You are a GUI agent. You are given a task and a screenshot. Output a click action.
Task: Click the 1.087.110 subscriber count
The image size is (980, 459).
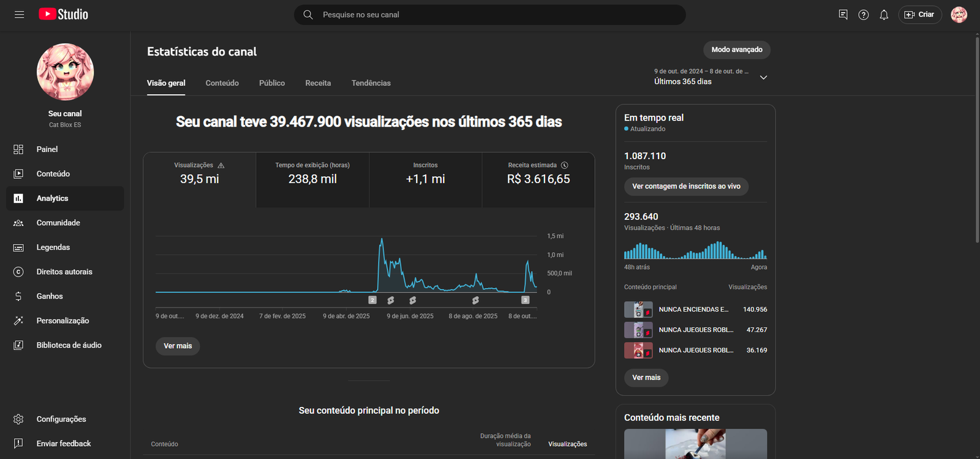(645, 156)
